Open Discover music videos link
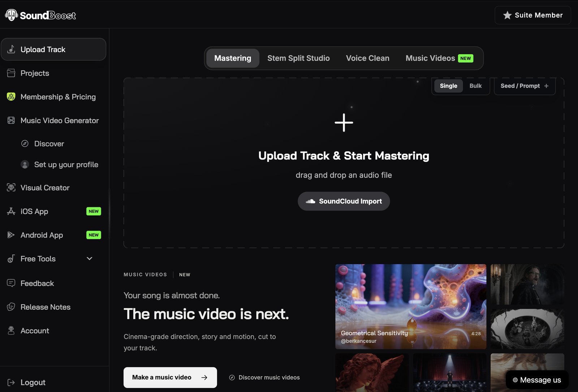Image resolution: width=578 pixels, height=392 pixels. pyautogui.click(x=264, y=377)
